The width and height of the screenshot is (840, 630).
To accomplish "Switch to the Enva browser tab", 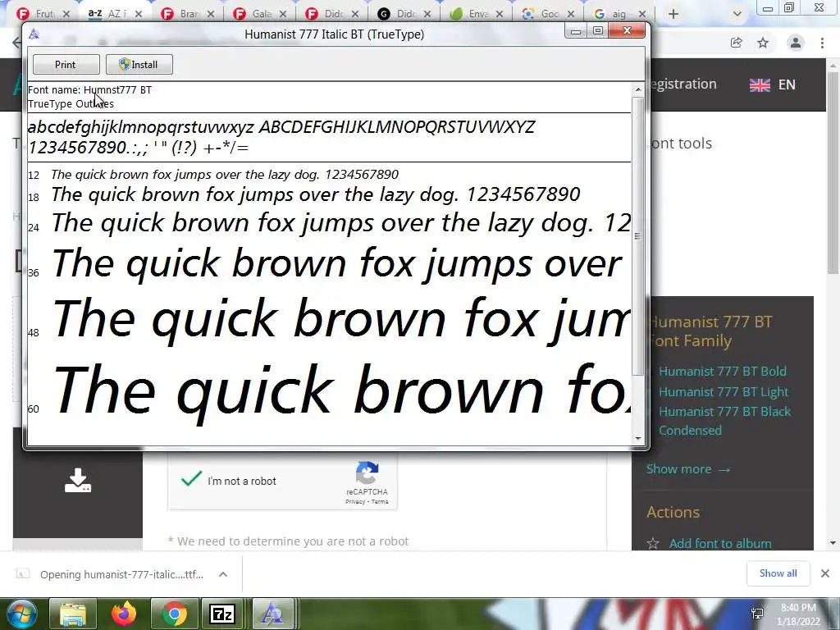I will click(477, 13).
